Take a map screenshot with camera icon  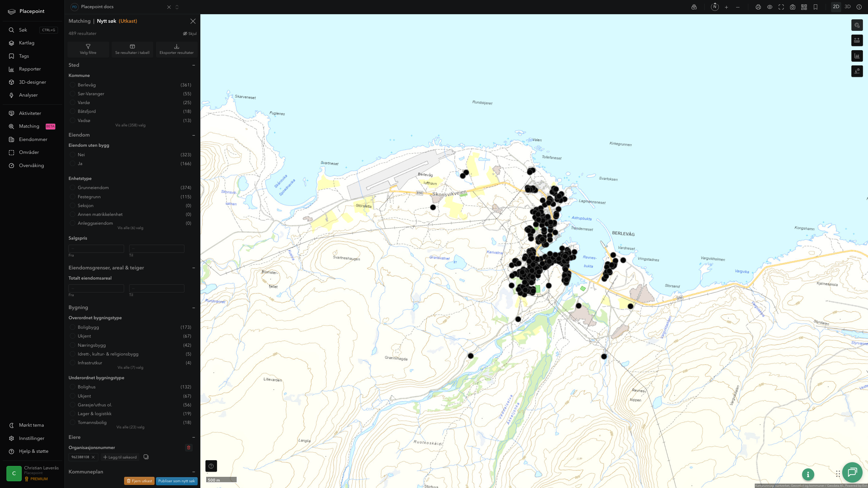793,7
